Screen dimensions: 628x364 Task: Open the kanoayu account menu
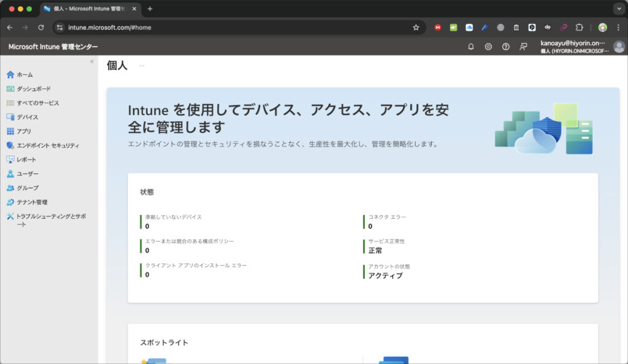point(574,47)
